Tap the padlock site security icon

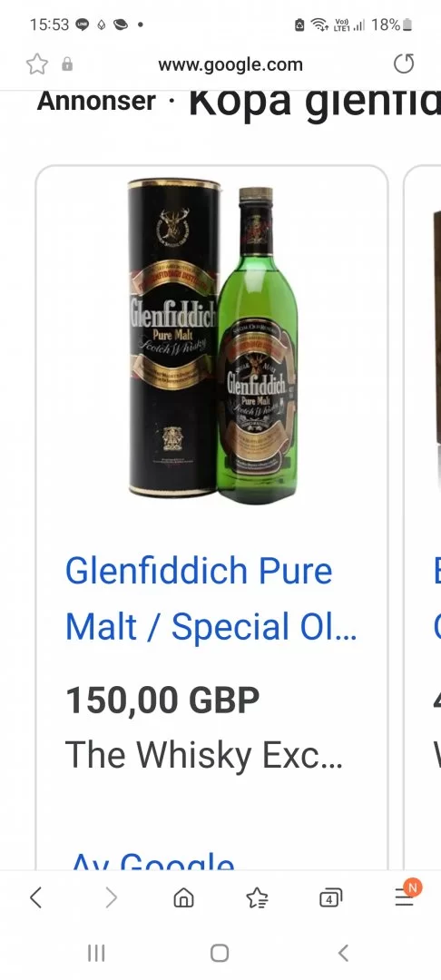(x=67, y=64)
